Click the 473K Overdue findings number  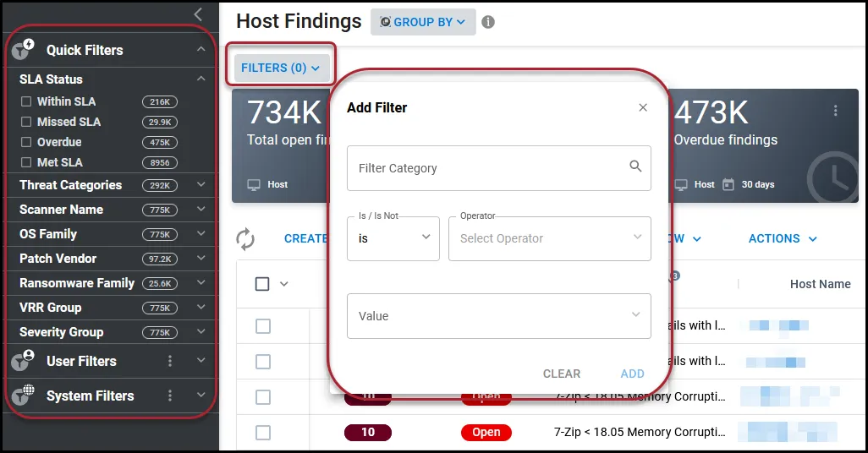[x=711, y=113]
